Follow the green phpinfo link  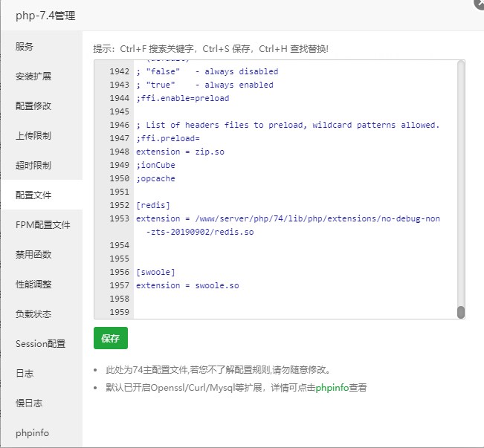332,388
